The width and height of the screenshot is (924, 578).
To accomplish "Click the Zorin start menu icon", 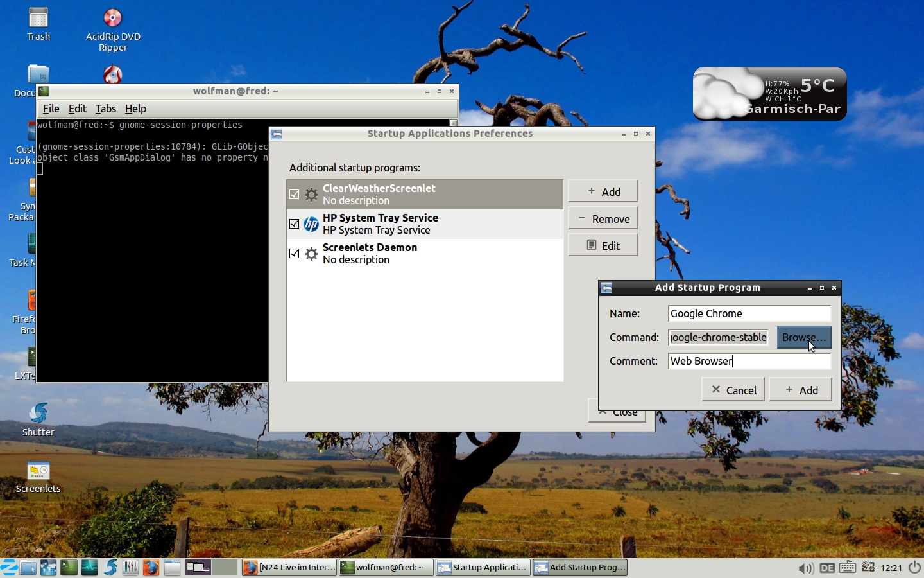I will click(9, 568).
